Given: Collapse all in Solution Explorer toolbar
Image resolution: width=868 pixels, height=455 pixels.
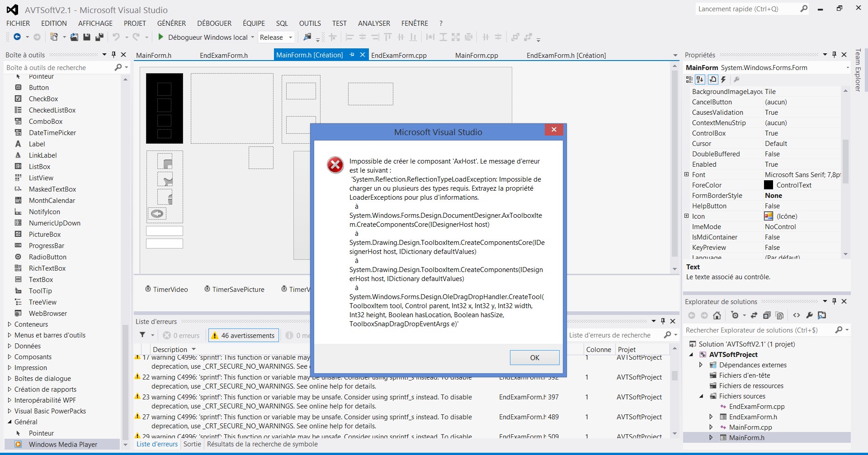Looking at the screenshot, I should 767,315.
